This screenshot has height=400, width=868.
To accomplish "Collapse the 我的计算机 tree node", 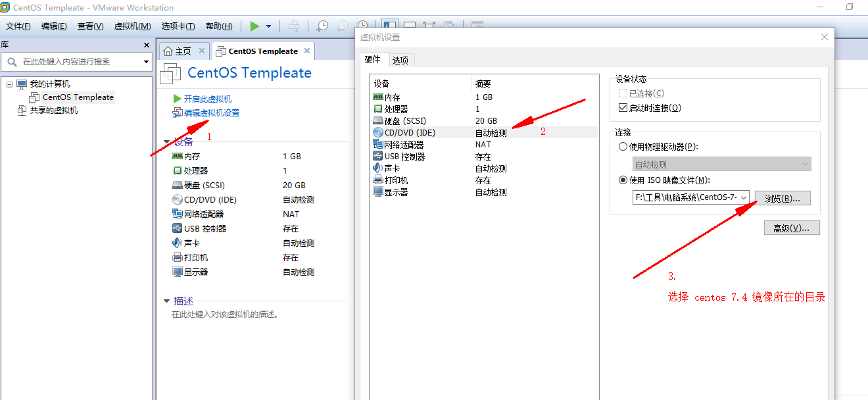I will pyautogui.click(x=10, y=84).
